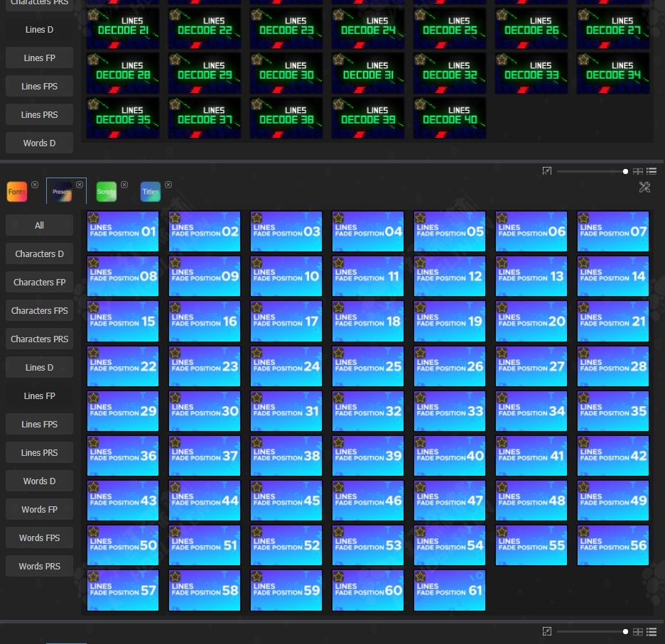Choose the Characters D filter
This screenshot has width=665, height=644.
point(39,253)
